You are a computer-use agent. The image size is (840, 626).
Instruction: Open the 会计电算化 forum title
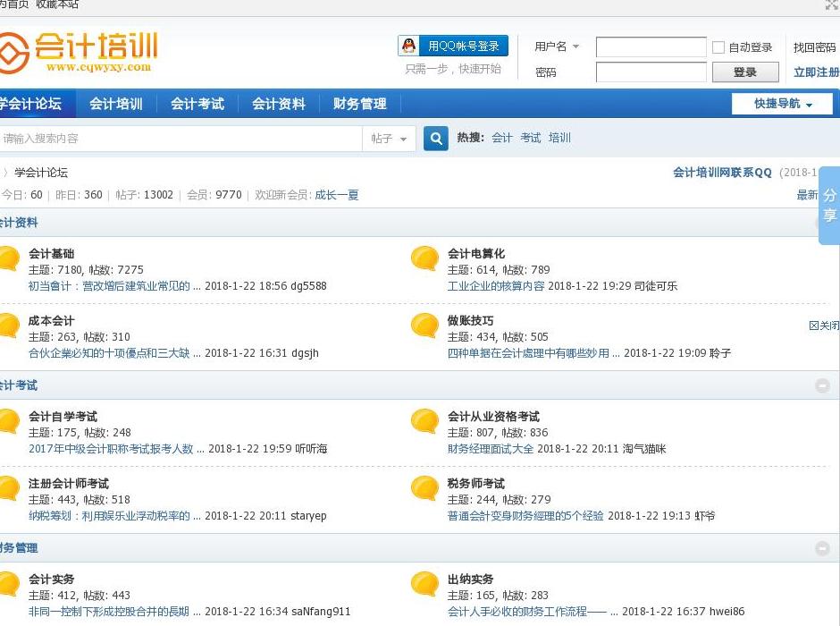point(476,253)
